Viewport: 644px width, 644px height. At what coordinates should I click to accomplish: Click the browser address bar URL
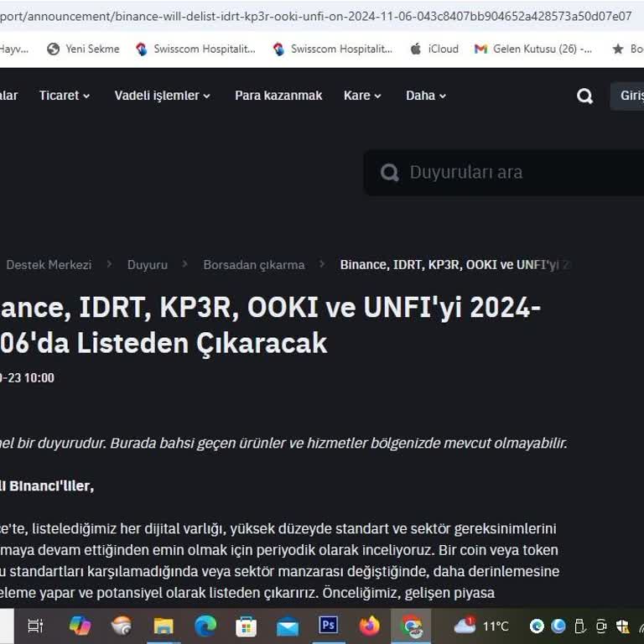pyautogui.click(x=315, y=17)
